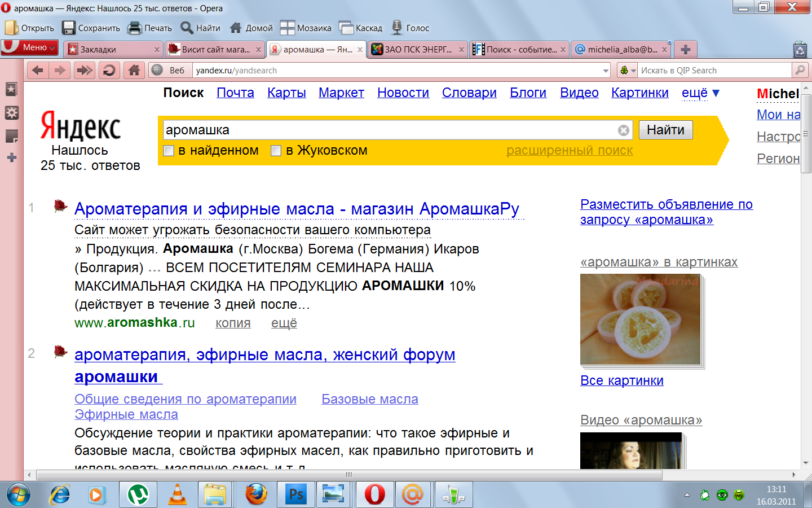
Task: Open closed tabs trash icon
Action: [800, 50]
